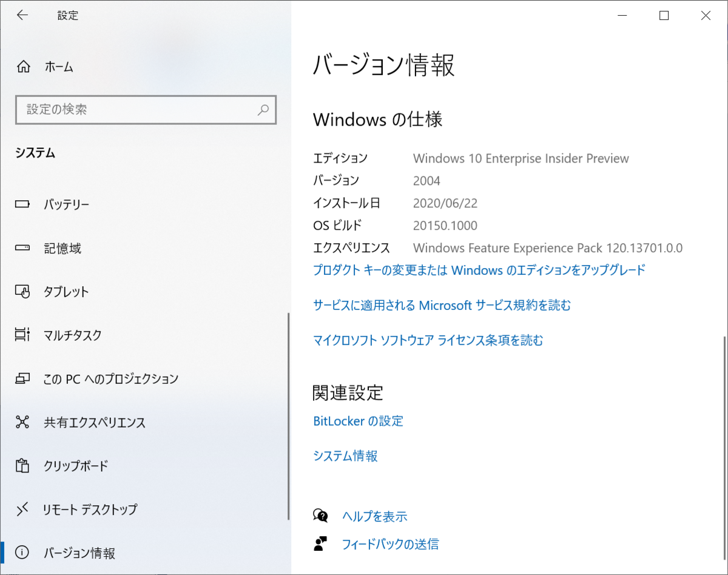
Task: Click the バージョン情報 info circle icon
Action: 22,553
